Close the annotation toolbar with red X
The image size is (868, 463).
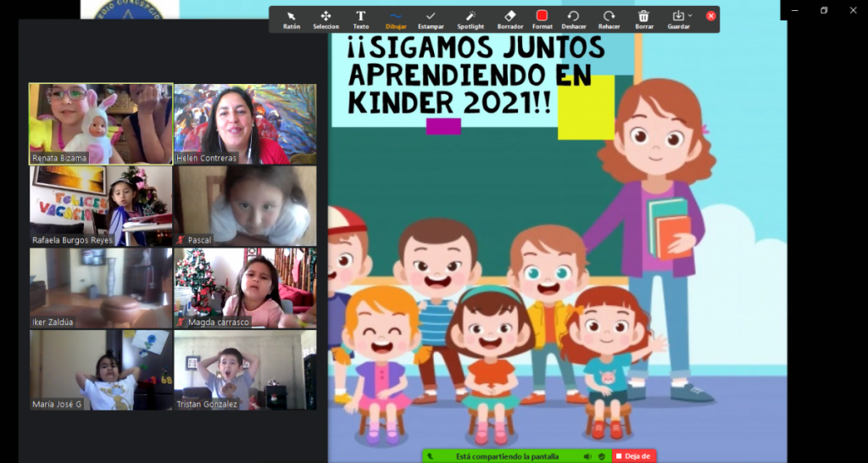click(x=710, y=16)
